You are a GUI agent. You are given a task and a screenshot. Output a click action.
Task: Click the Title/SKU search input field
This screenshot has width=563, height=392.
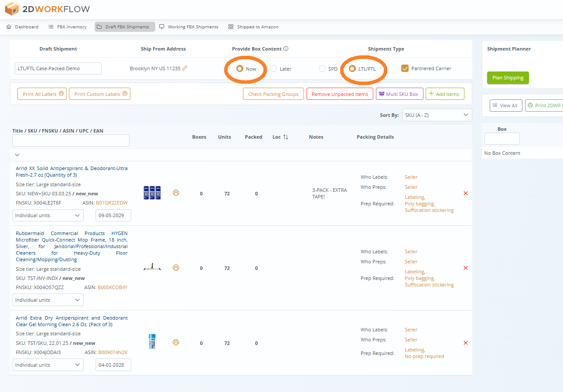(71, 140)
